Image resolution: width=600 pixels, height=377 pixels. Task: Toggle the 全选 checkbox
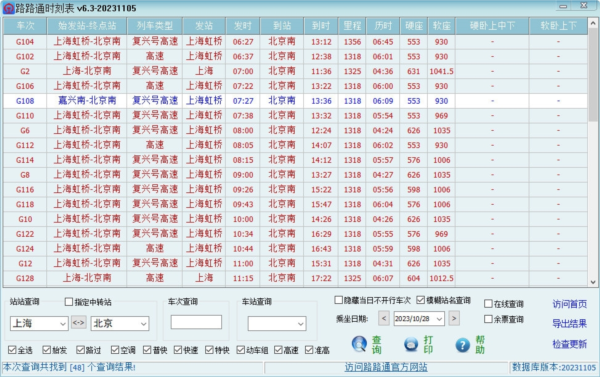[x=12, y=350]
